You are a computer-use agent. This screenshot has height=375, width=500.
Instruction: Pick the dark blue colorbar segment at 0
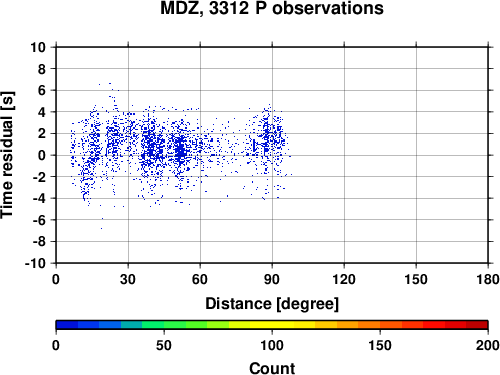[67, 325]
